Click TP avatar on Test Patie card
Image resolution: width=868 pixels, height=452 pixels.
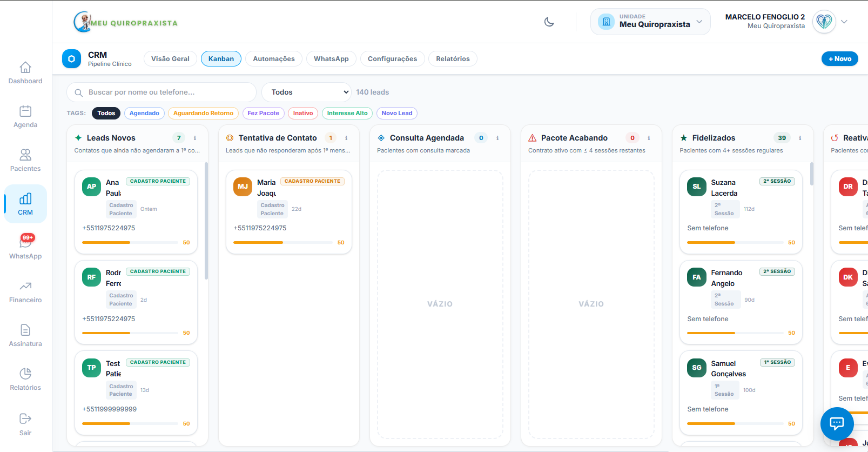coord(92,368)
